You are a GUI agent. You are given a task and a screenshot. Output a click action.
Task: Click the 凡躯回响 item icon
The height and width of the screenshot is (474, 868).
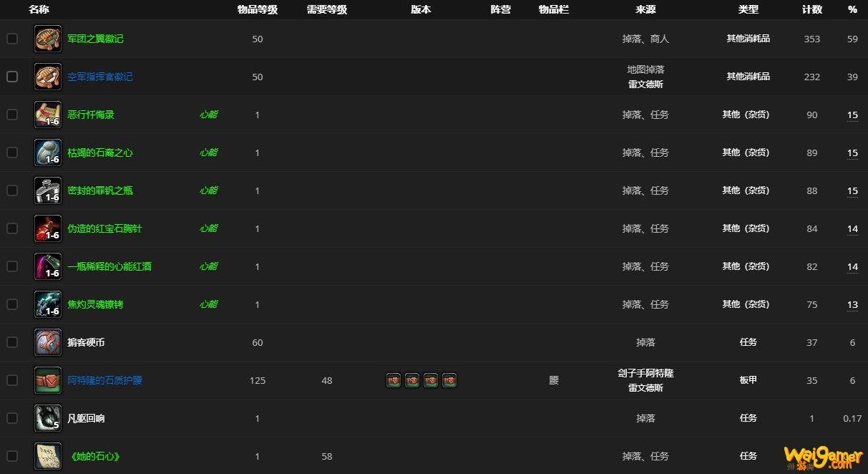pyautogui.click(x=48, y=418)
